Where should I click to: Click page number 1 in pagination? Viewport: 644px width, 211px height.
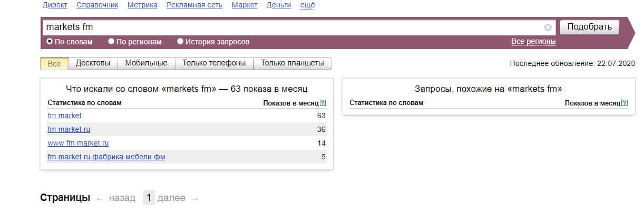[x=149, y=198]
